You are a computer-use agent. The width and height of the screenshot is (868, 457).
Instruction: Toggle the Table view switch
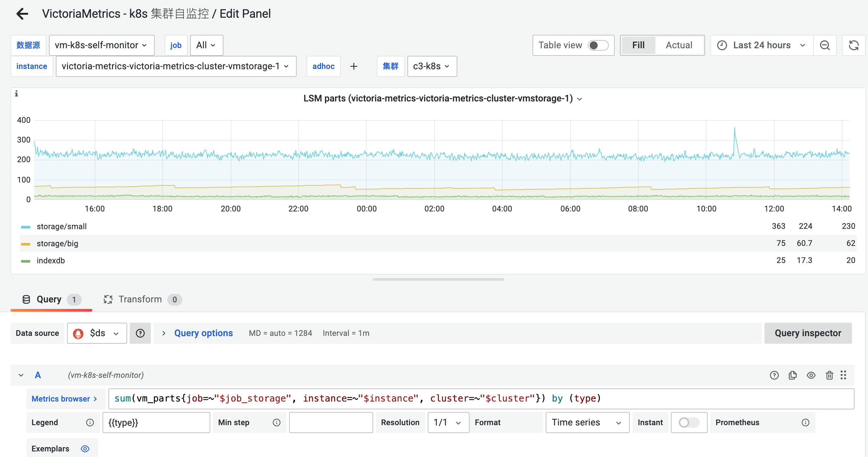click(598, 45)
